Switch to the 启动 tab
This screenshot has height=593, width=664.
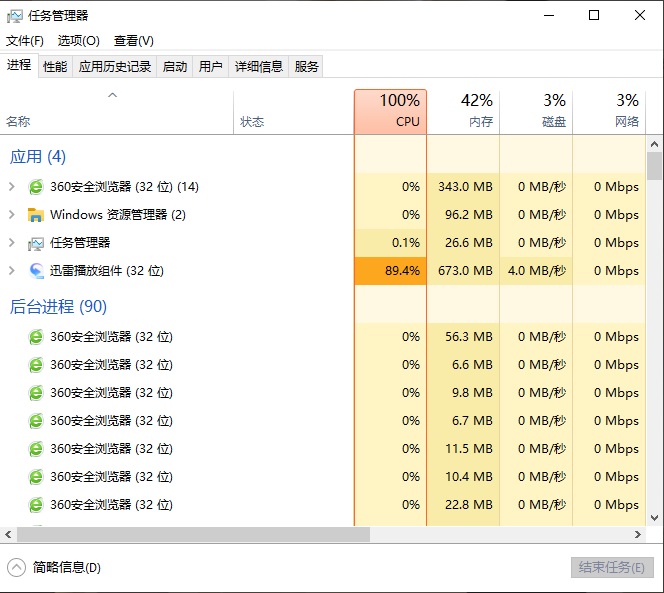pyautogui.click(x=175, y=66)
